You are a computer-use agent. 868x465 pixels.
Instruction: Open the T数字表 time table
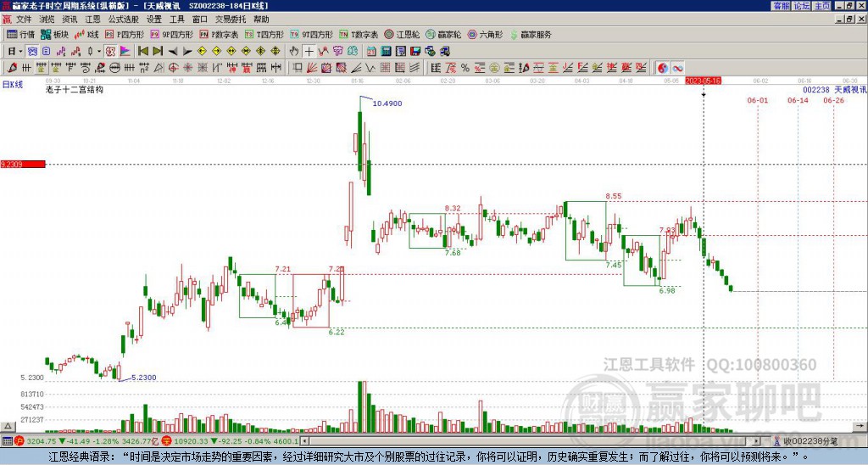[359, 34]
